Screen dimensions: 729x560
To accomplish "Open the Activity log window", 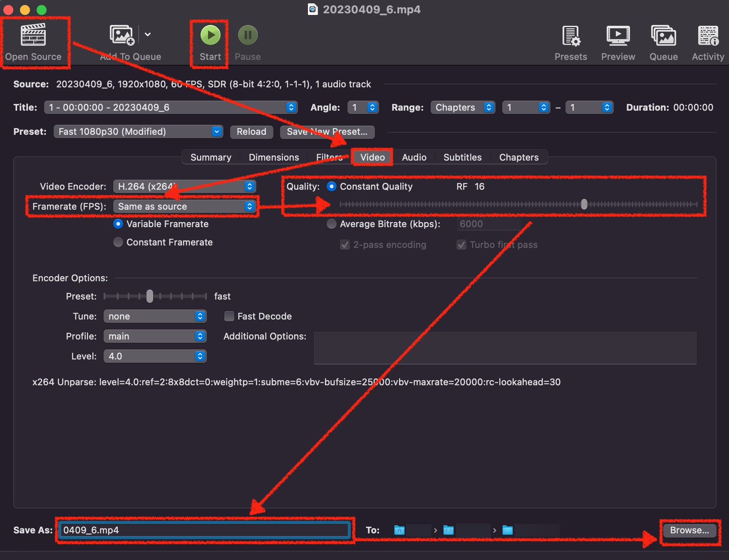I will pyautogui.click(x=707, y=42).
